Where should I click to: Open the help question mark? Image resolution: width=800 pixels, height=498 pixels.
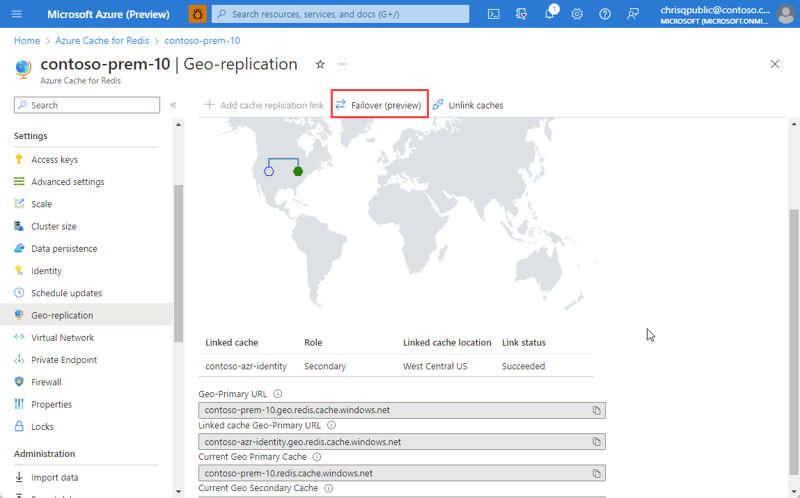(x=605, y=14)
